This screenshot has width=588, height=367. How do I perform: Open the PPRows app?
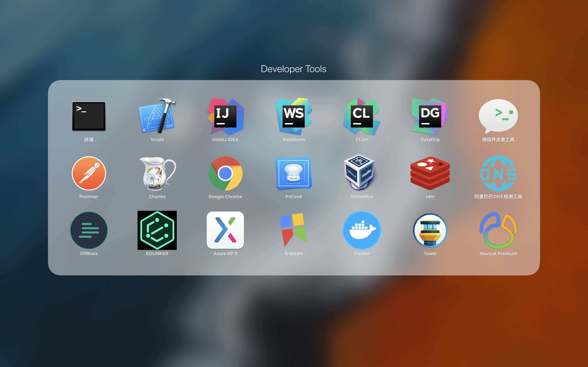tap(89, 230)
